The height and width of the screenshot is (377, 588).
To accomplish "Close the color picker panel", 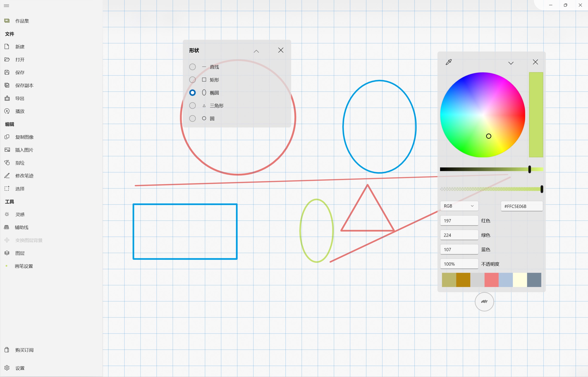I will pos(535,62).
